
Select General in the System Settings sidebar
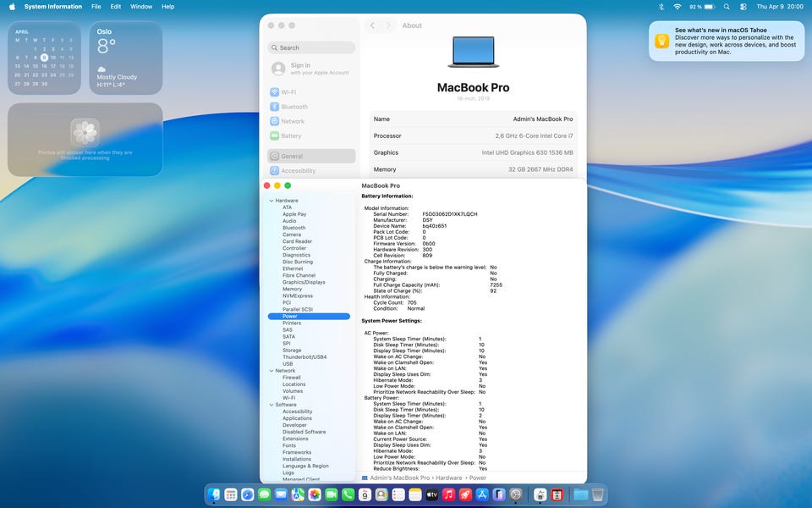[x=311, y=156]
